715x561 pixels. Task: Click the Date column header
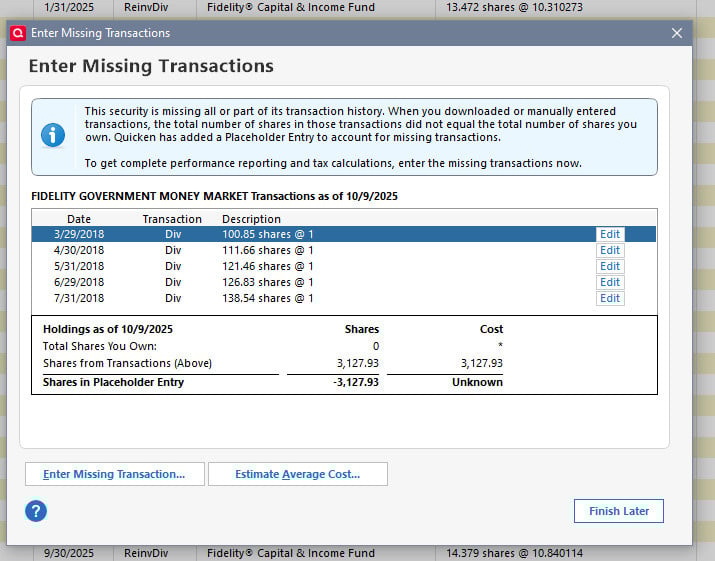(79, 219)
